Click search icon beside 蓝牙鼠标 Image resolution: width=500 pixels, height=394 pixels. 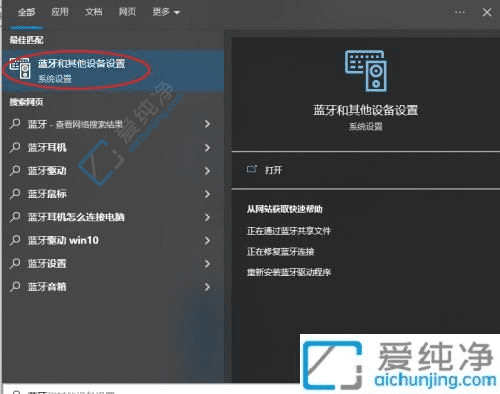point(15,194)
